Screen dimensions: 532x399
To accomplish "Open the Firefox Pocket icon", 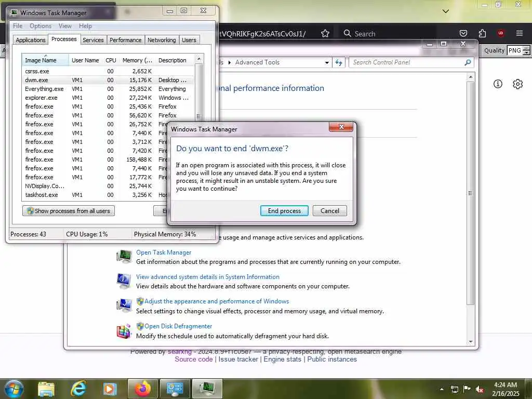I will (x=463, y=33).
